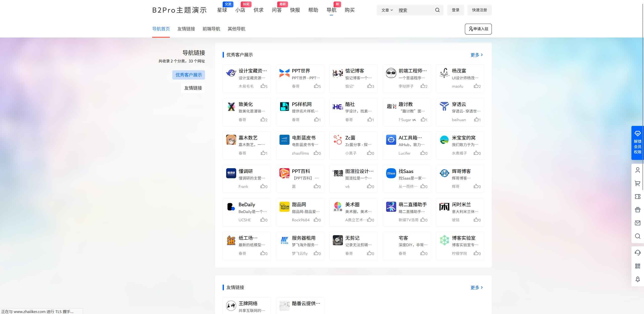Click the 申请入驻 button
This screenshot has height=314, width=644.
pos(478,29)
